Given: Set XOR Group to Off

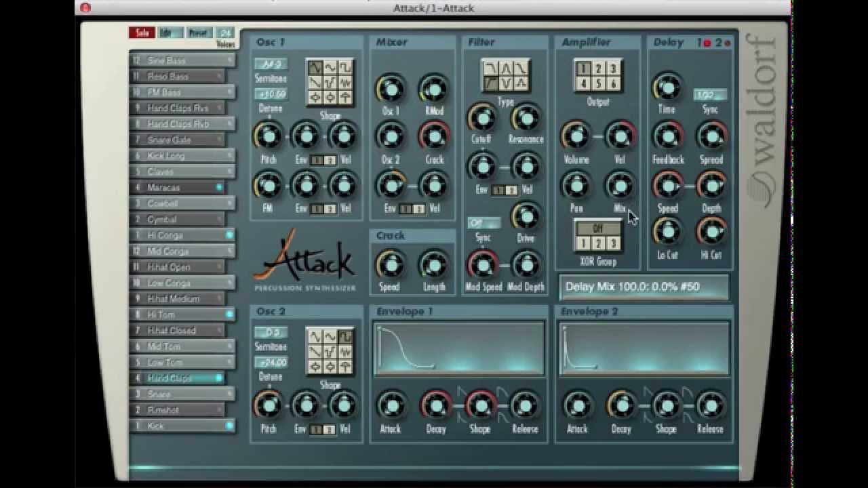Looking at the screenshot, I should click(597, 228).
